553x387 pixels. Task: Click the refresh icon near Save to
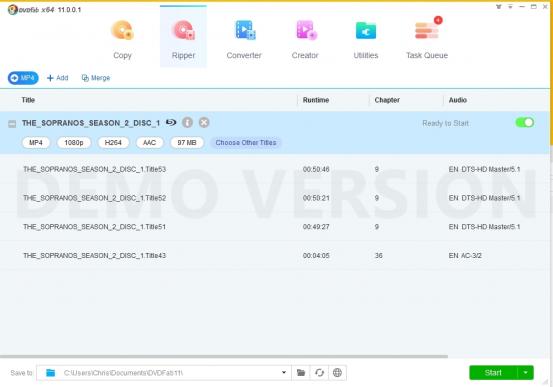point(319,373)
